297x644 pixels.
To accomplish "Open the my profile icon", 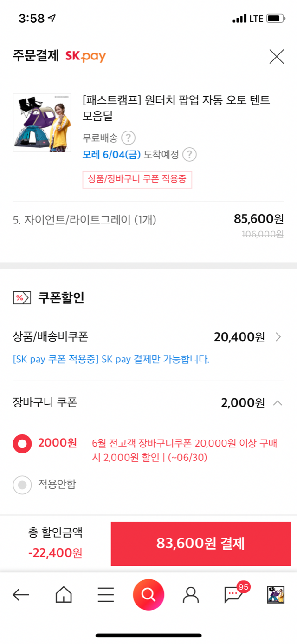I will pos(191,594).
